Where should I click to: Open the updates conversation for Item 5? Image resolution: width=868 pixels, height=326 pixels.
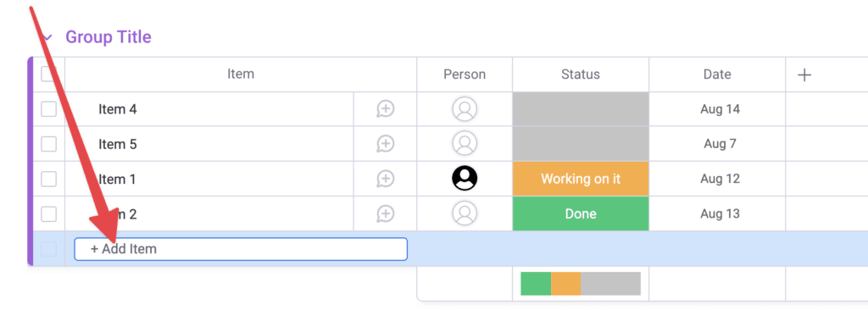(386, 144)
